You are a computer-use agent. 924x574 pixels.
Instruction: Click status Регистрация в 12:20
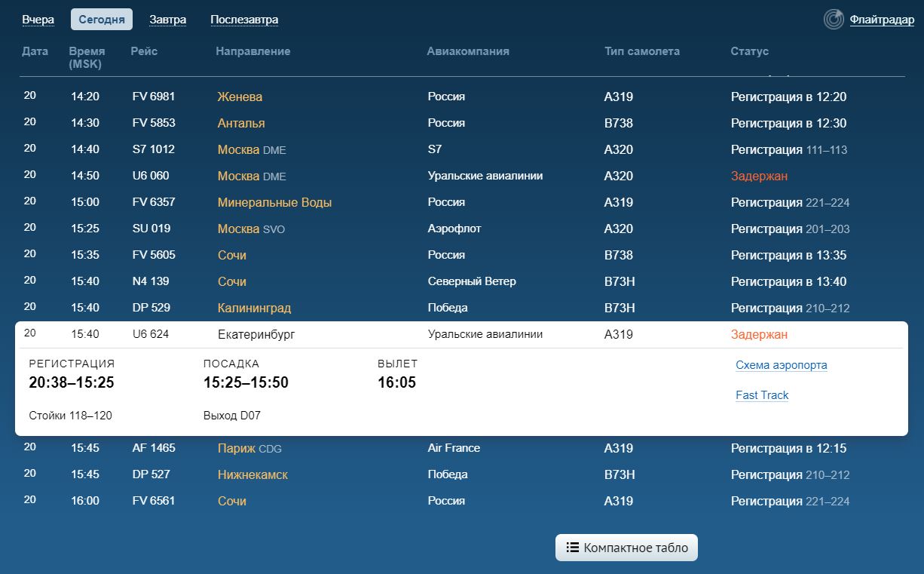788,97
